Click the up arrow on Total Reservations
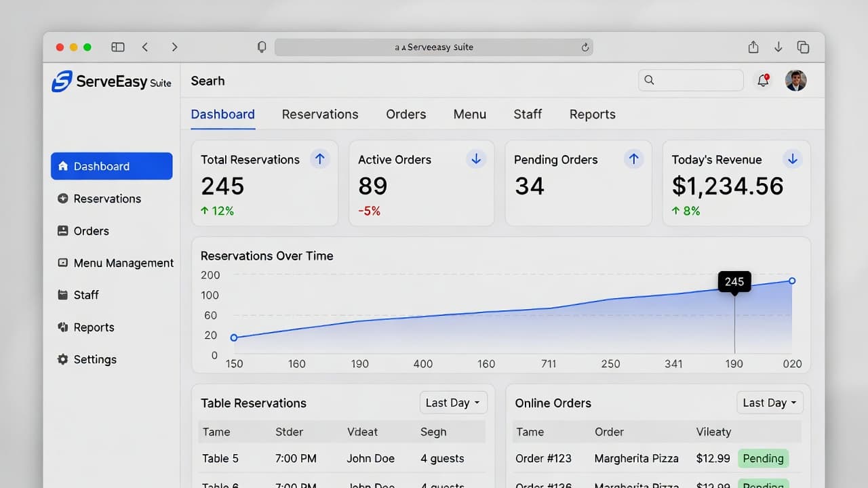 [320, 159]
